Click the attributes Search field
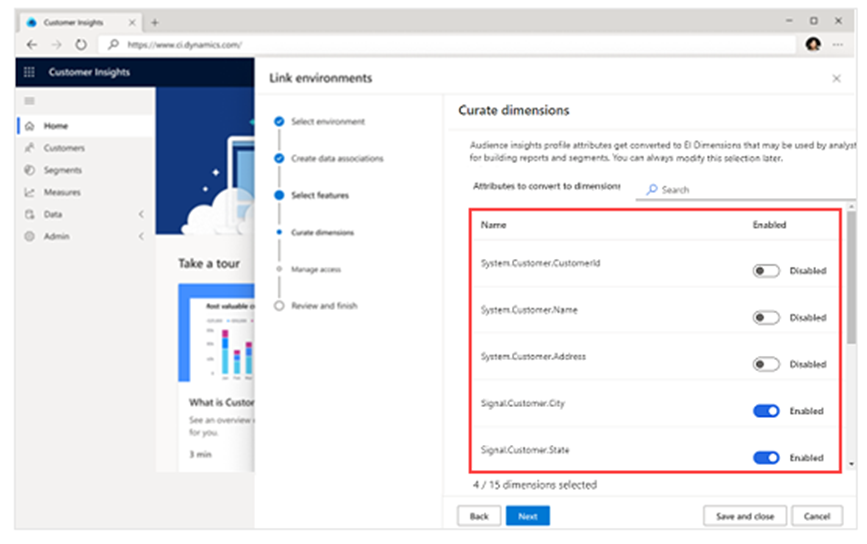 (745, 190)
